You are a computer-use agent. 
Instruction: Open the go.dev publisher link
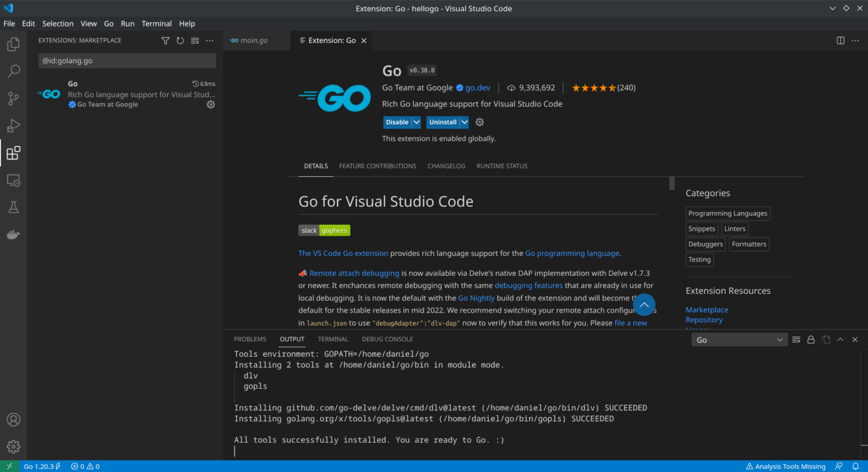coord(477,88)
